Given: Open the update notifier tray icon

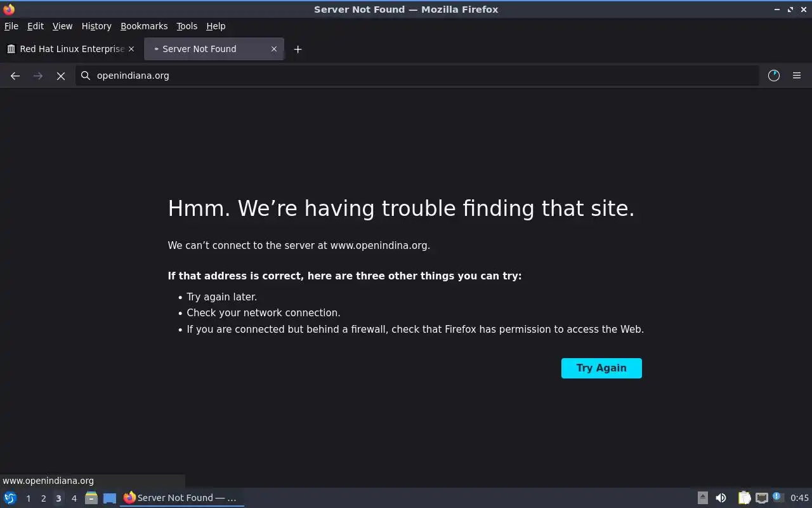Looking at the screenshot, I should click(778, 498).
